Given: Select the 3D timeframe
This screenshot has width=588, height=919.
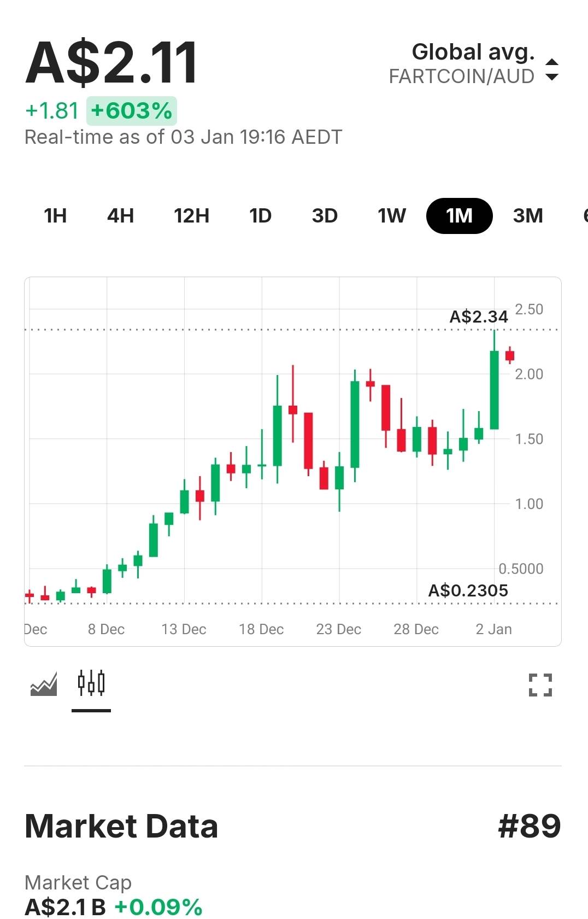Looking at the screenshot, I should point(325,216).
